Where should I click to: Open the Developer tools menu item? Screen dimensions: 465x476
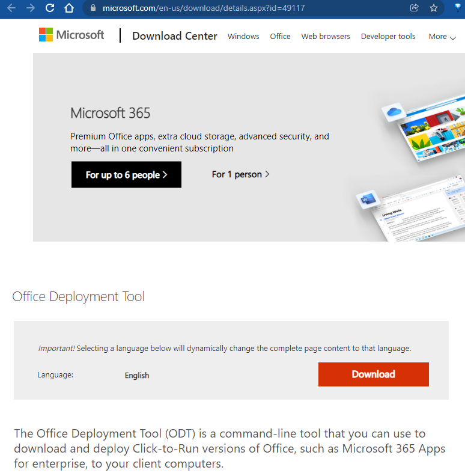pos(388,37)
